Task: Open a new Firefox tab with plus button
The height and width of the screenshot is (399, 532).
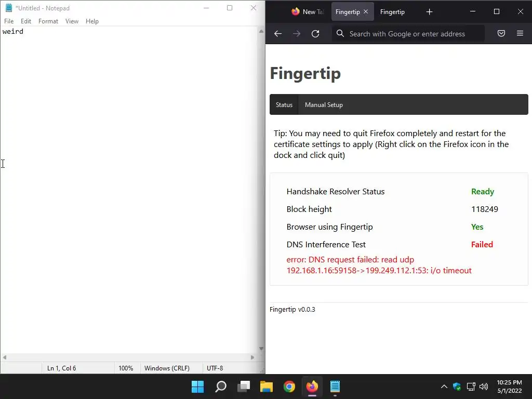Action: [429, 12]
